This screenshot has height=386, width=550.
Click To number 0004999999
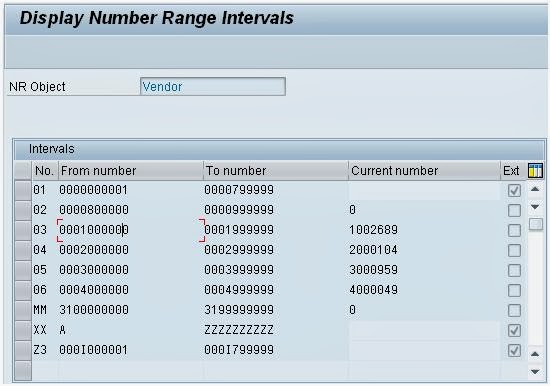point(239,290)
